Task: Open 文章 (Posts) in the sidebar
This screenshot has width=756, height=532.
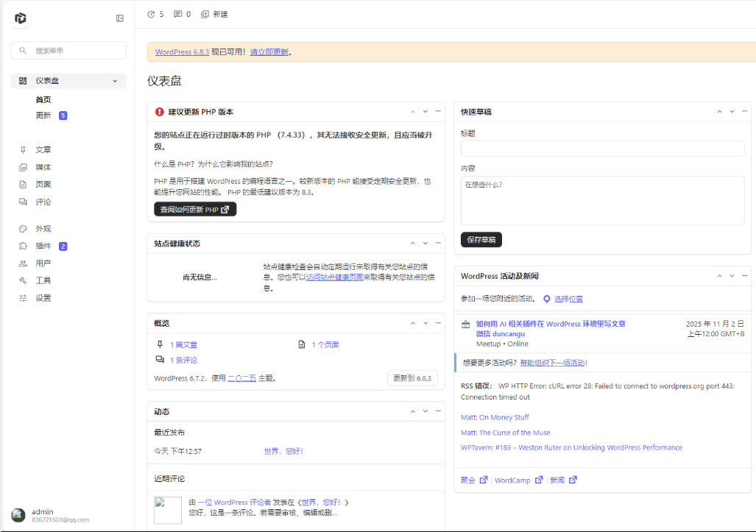Action: click(43, 149)
